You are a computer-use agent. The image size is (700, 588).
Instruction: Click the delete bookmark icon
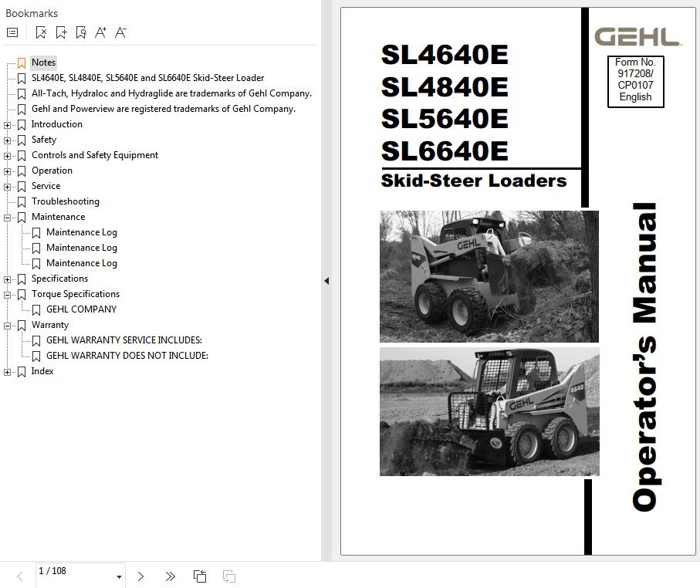41,32
